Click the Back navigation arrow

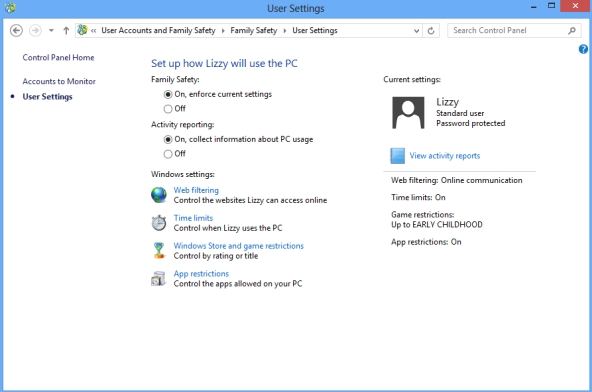tap(16, 31)
